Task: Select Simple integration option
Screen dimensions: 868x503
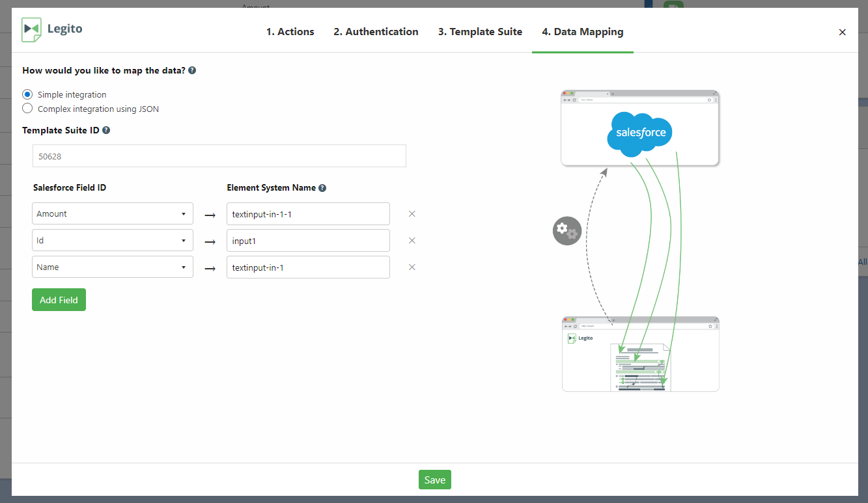Action: tap(27, 94)
